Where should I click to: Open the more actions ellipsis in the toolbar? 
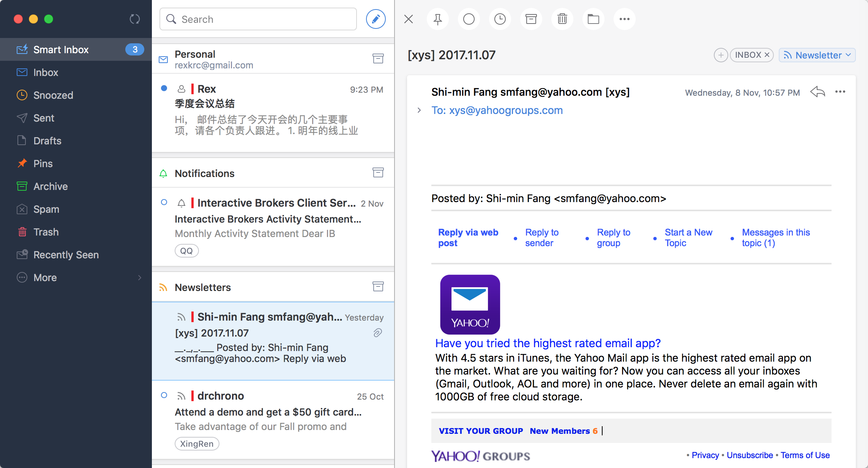coord(624,19)
